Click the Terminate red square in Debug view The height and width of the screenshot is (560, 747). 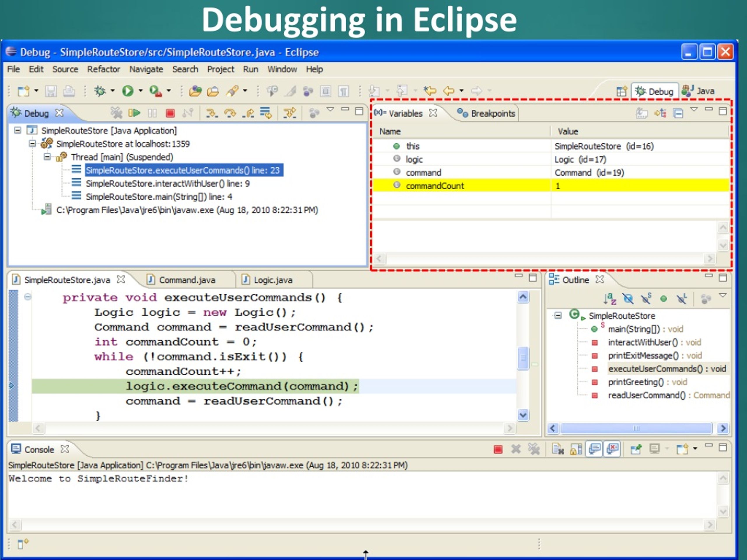170,113
